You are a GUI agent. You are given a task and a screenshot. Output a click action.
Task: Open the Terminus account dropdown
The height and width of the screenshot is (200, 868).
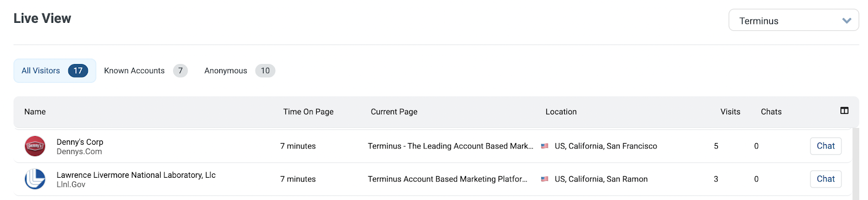pyautogui.click(x=794, y=20)
